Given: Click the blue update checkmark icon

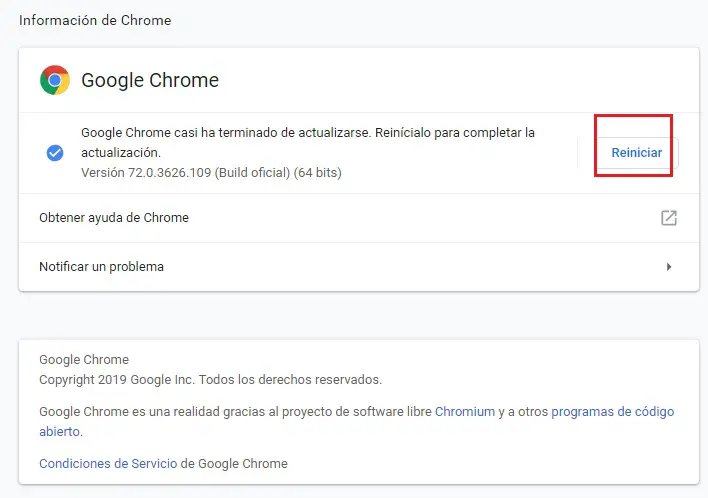Looking at the screenshot, I should pyautogui.click(x=55, y=153).
